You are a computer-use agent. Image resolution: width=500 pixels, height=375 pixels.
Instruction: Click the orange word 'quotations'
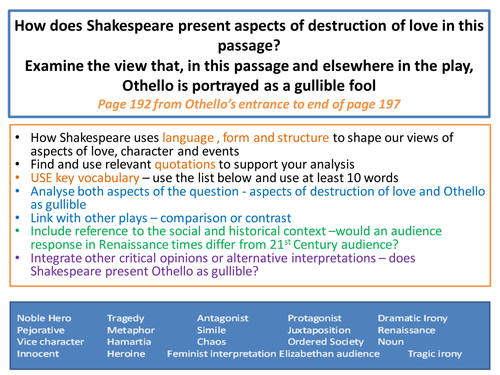point(185,164)
